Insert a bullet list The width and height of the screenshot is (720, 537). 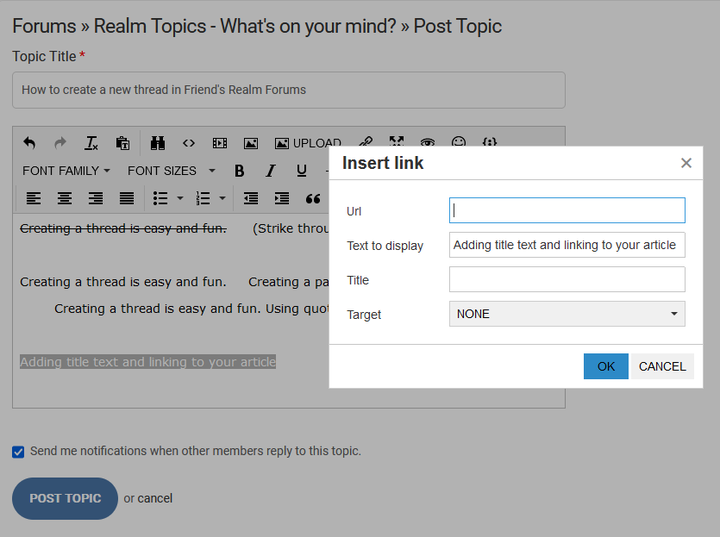coord(160,198)
